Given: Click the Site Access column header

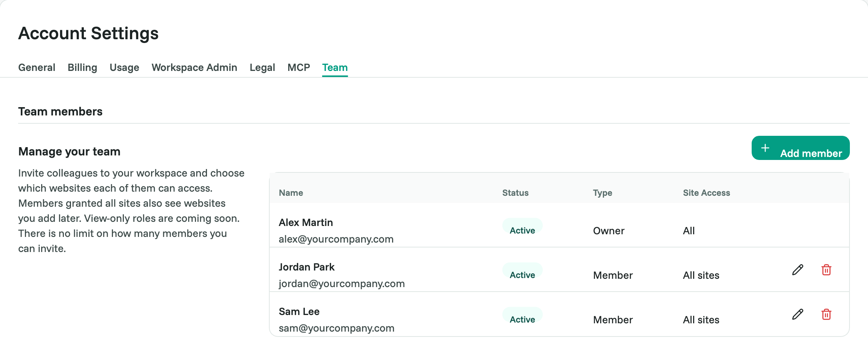Looking at the screenshot, I should coord(706,193).
